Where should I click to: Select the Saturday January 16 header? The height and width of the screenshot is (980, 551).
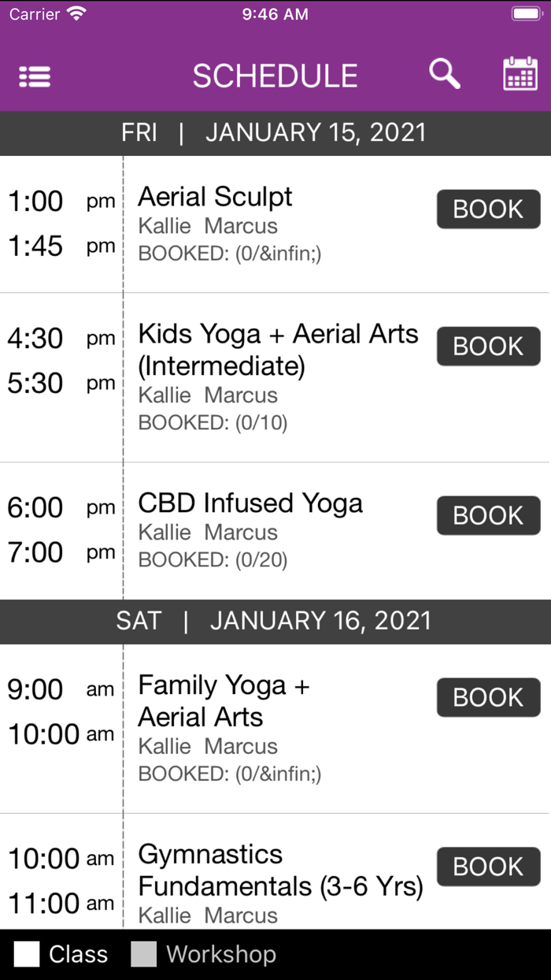pyautogui.click(x=275, y=621)
